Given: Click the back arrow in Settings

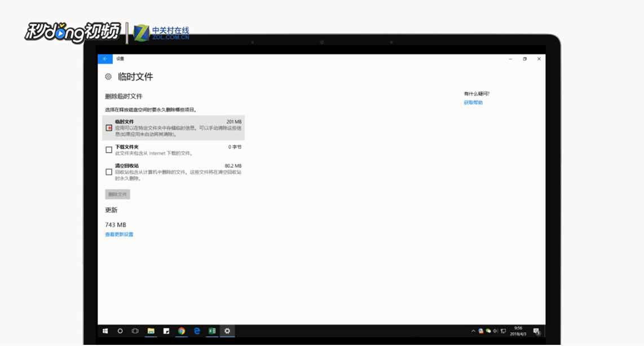Looking at the screenshot, I should pos(105,59).
